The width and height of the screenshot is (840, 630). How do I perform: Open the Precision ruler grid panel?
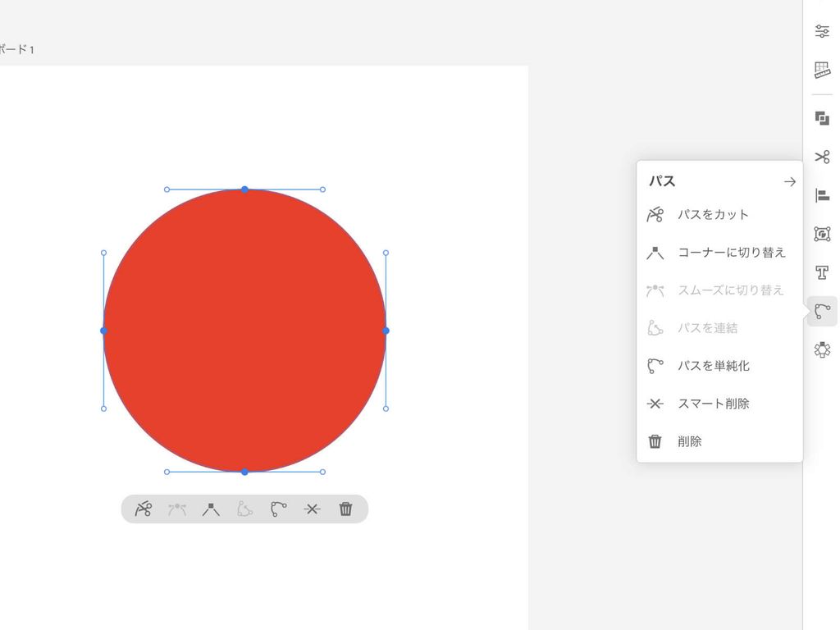pos(822,71)
